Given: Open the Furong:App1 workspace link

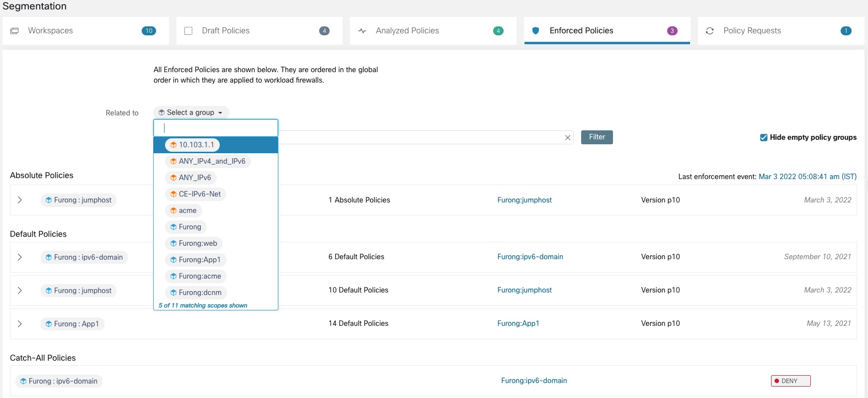Looking at the screenshot, I should click(518, 323).
